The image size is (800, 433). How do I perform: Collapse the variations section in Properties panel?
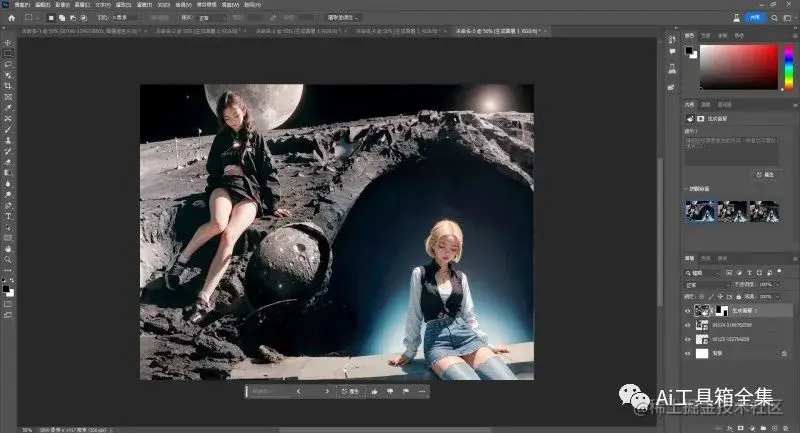tap(686, 187)
